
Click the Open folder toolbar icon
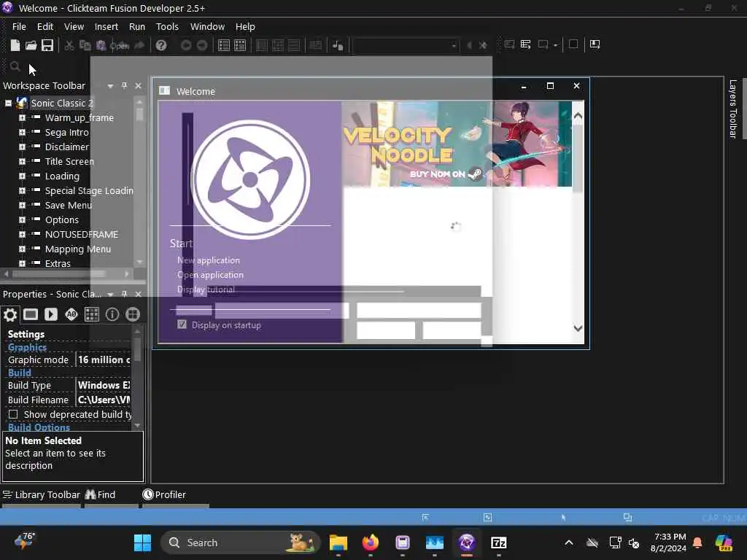[31, 45]
